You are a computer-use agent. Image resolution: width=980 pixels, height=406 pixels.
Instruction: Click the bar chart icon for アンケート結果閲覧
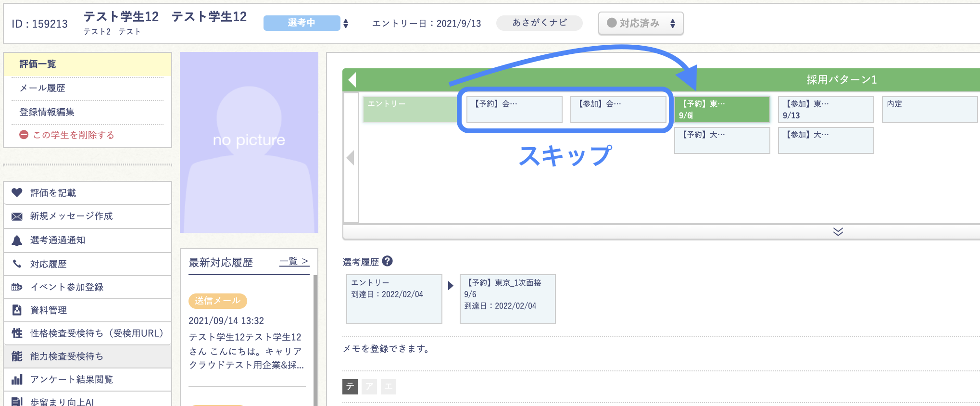point(17,380)
